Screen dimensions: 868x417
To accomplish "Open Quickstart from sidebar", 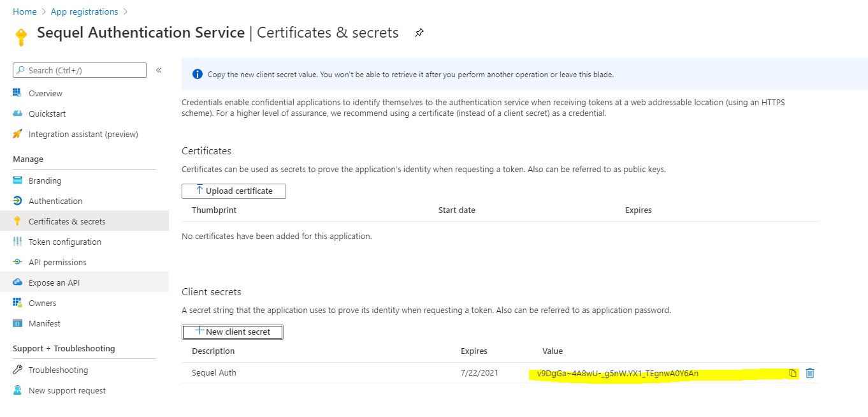I will point(47,113).
